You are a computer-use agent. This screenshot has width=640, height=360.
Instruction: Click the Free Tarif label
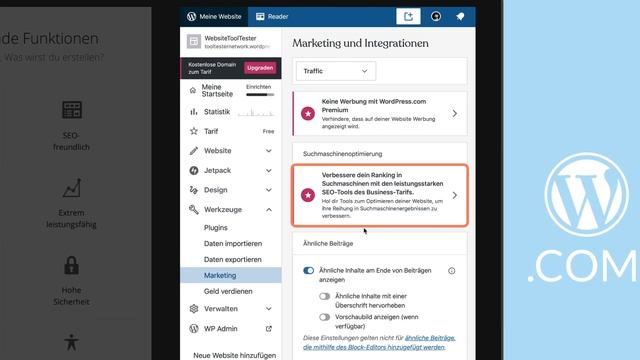(268, 131)
